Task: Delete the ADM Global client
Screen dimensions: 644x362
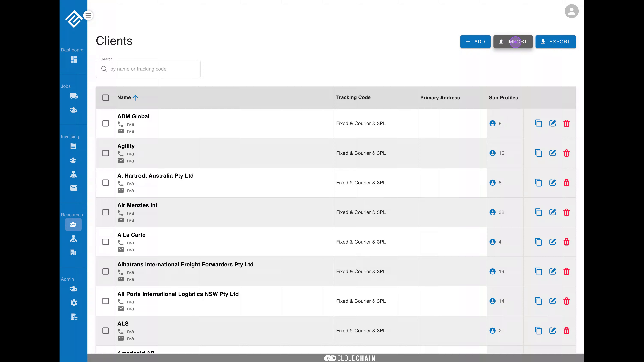Action: tap(566, 123)
